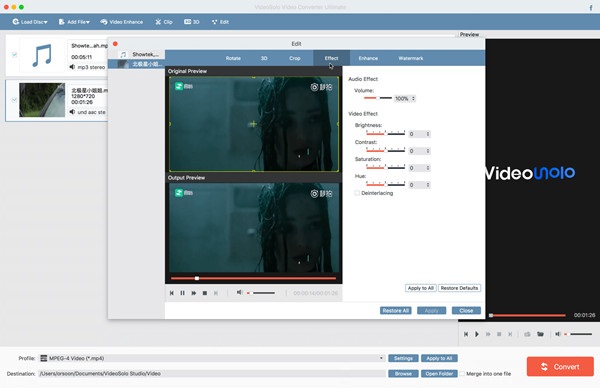The width and height of the screenshot is (600, 388).
Task: Adjust the Volume slider in Audio Effect
Action: click(x=378, y=98)
